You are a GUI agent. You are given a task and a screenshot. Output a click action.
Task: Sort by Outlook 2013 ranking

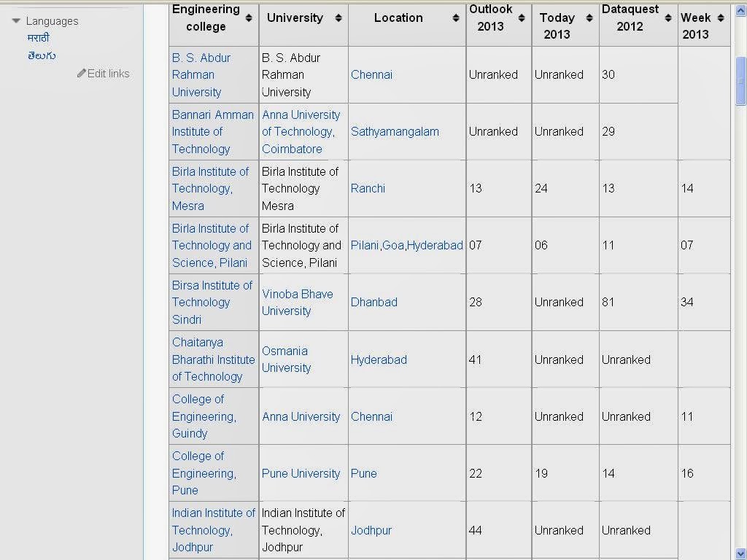pyautogui.click(x=522, y=18)
